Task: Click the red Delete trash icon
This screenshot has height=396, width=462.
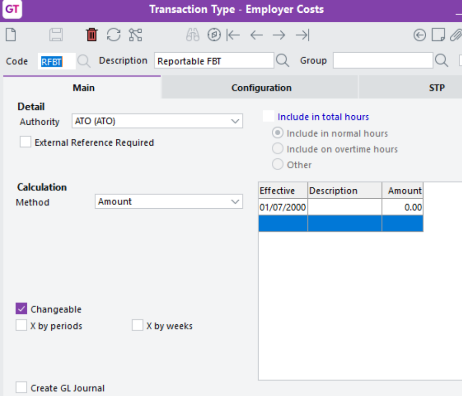Action: (x=92, y=35)
